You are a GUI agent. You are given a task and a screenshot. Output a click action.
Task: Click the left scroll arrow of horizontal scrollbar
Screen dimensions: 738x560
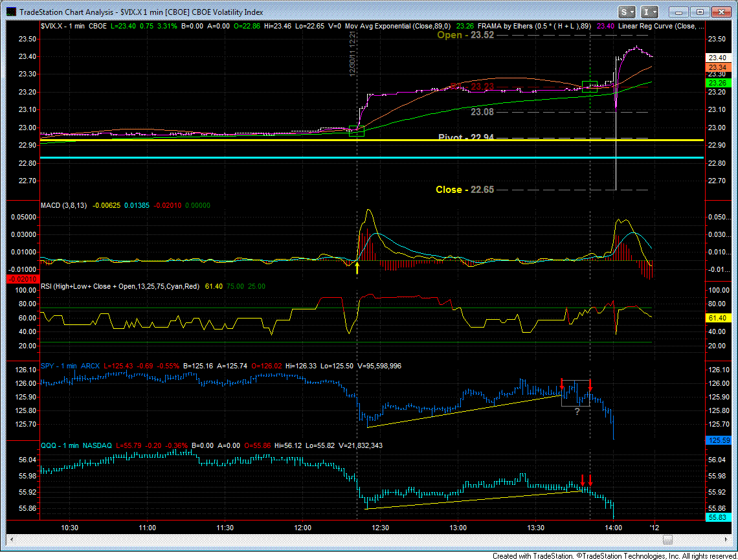click(11, 539)
